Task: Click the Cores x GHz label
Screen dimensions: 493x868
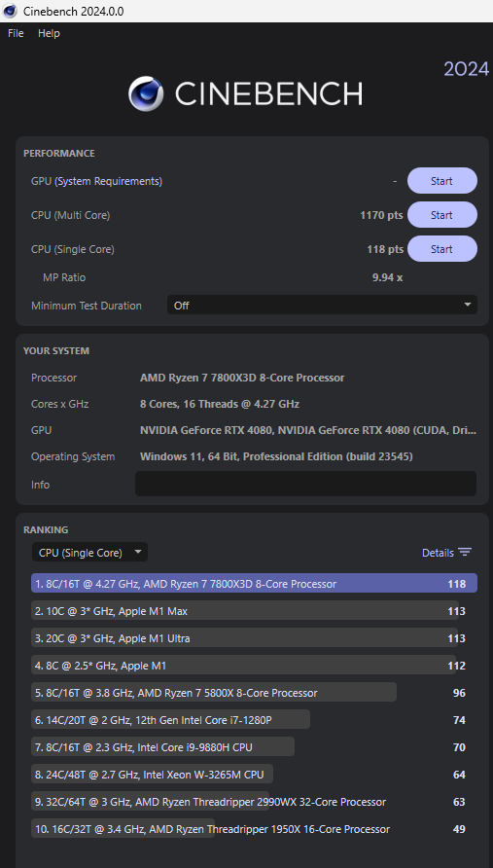Action: point(59,404)
